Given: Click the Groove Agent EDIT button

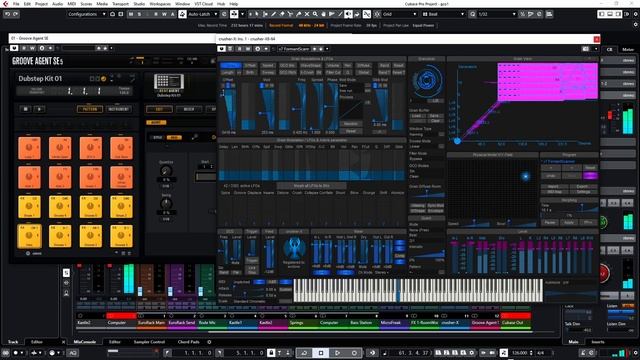Looking at the screenshot, I should 159,109.
